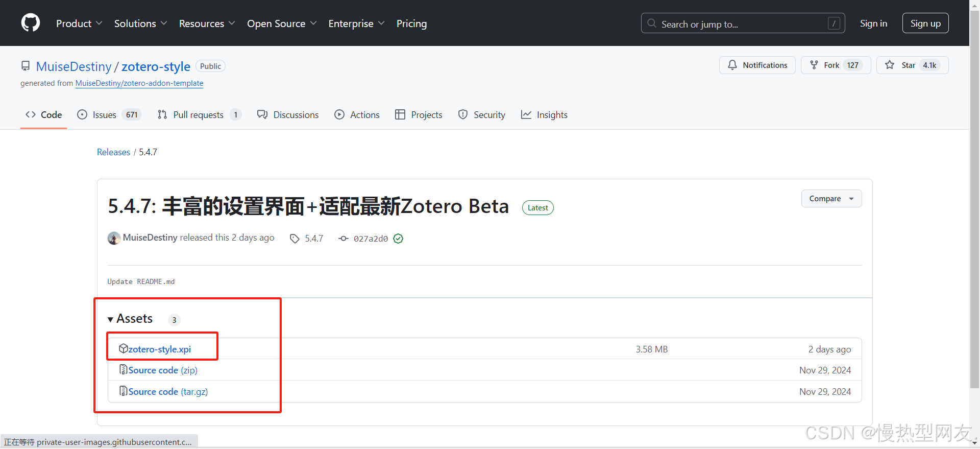Click the repository book icon
Viewport: 980px width, 449px height.
26,66
